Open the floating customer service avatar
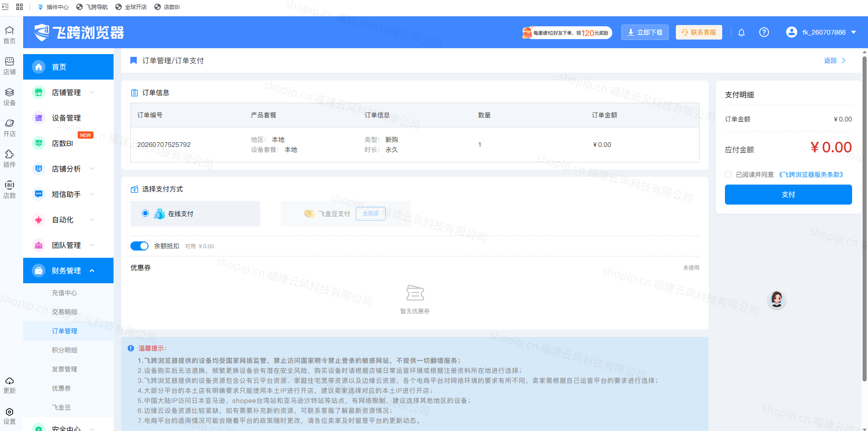The width and height of the screenshot is (868, 431). coord(777,300)
